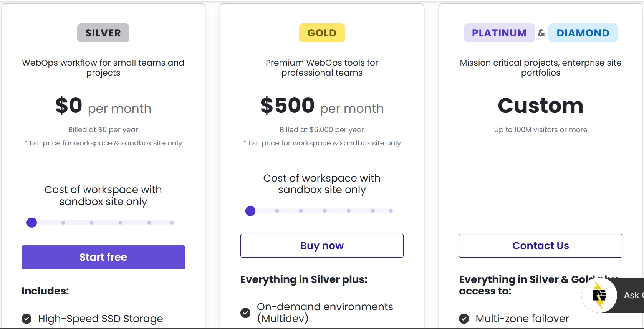Click checkmark icon beside On-demand environments

click(x=245, y=312)
